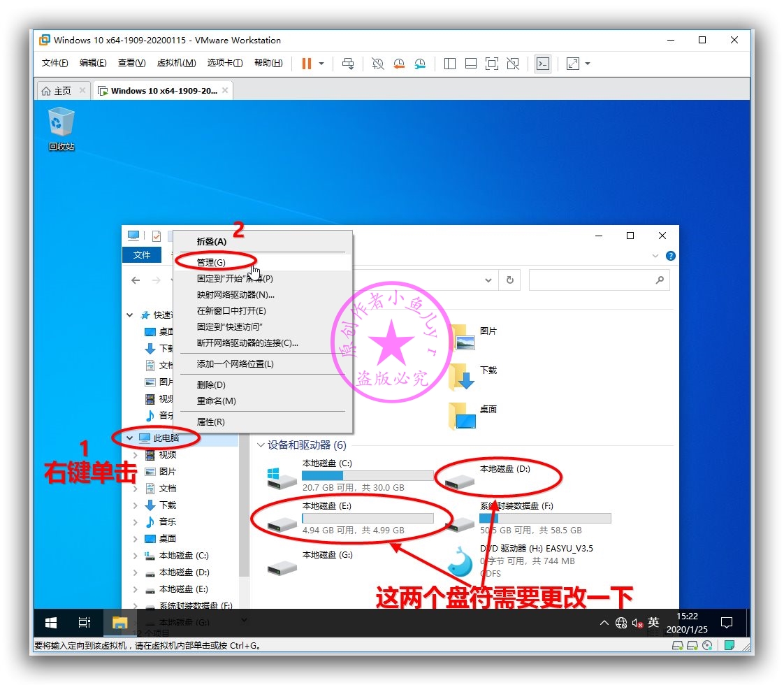Viewport: 784px width, 685px height.
Task: Close the Windows 10 x64-1909 VM tab
Action: pos(225,90)
